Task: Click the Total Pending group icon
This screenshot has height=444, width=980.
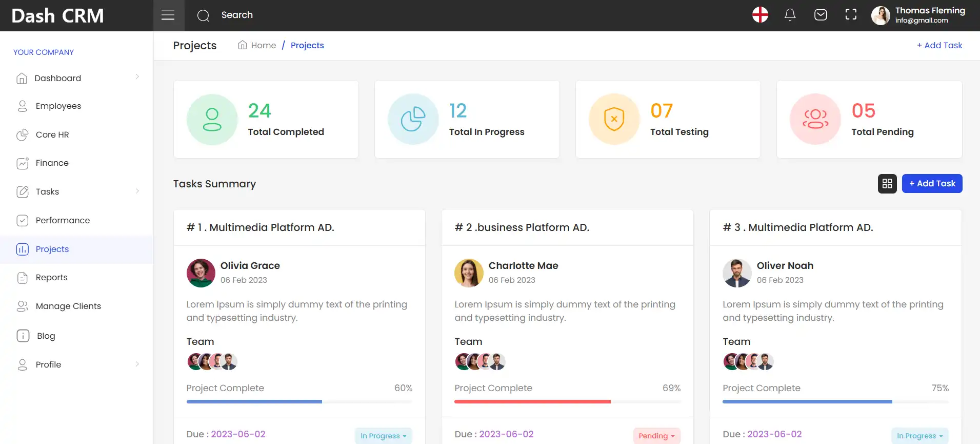Action: click(x=815, y=119)
